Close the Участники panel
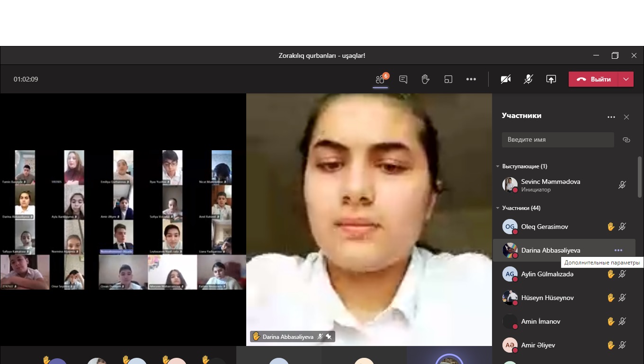Image resolution: width=644 pixels, height=364 pixels. click(626, 117)
